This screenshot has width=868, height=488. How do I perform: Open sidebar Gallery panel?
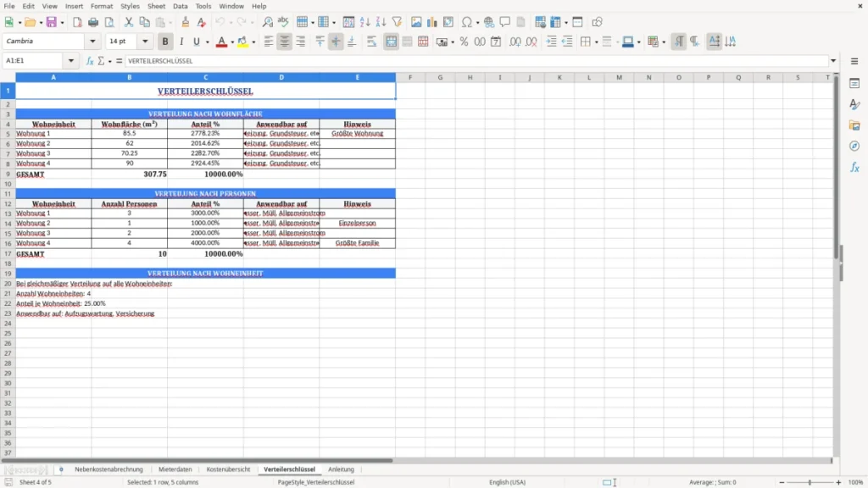pyautogui.click(x=854, y=125)
